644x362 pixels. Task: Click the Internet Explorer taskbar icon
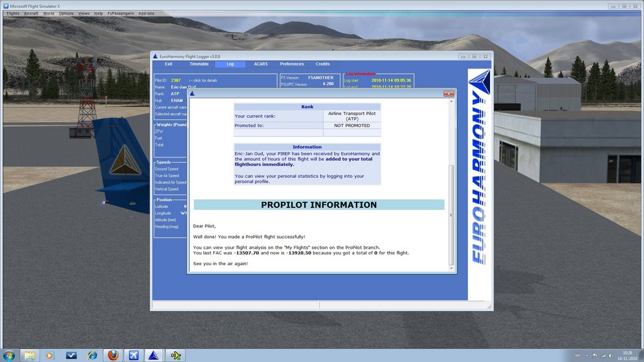pyautogui.click(x=92, y=355)
